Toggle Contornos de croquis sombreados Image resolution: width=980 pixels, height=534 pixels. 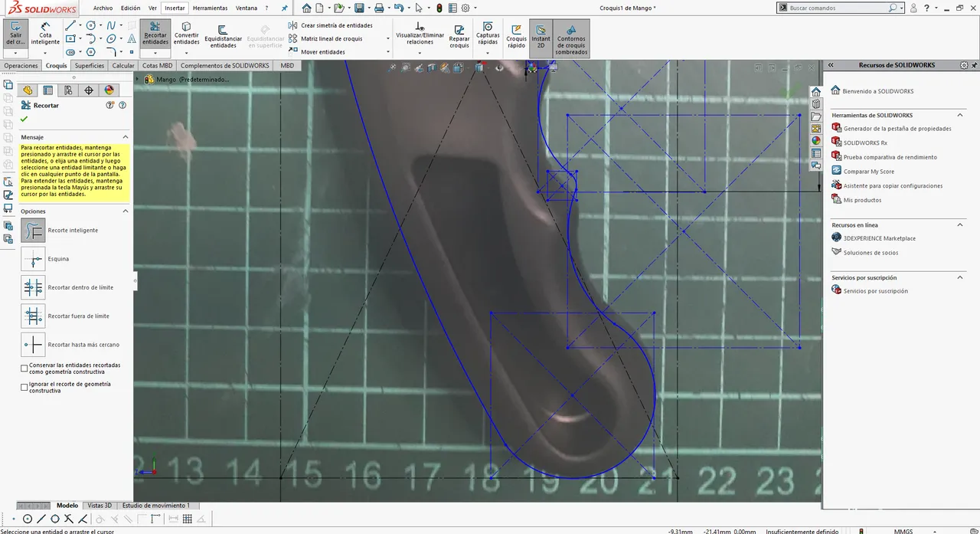click(571, 38)
